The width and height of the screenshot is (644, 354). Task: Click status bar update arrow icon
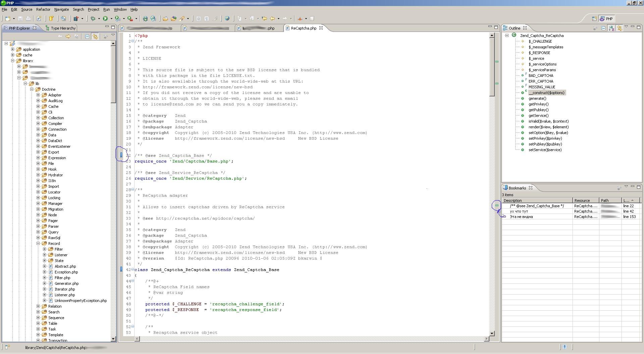(565, 347)
